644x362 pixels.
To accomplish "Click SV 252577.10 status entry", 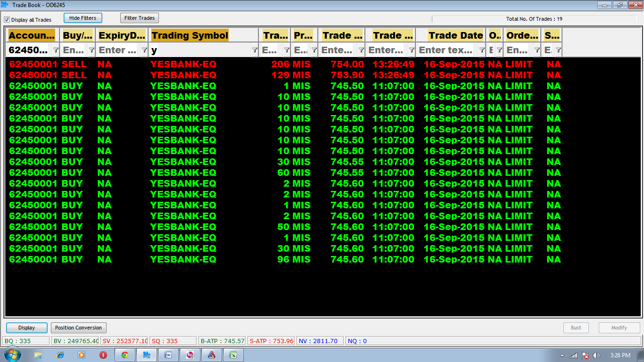I will (x=124, y=341).
